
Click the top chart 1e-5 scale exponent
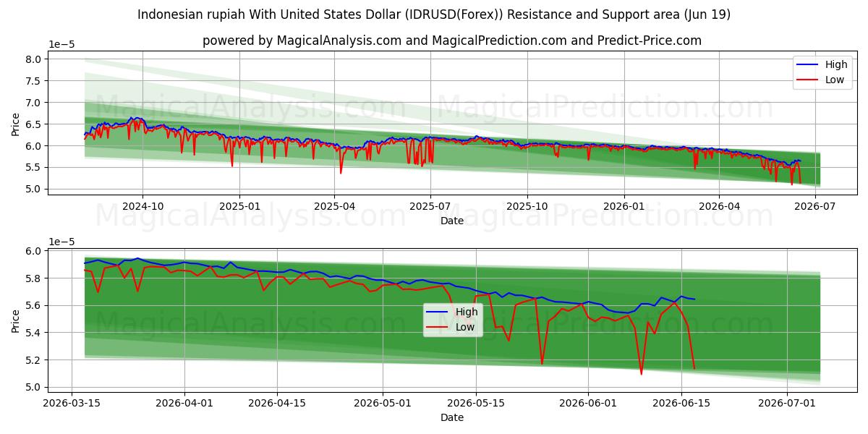[x=63, y=44]
